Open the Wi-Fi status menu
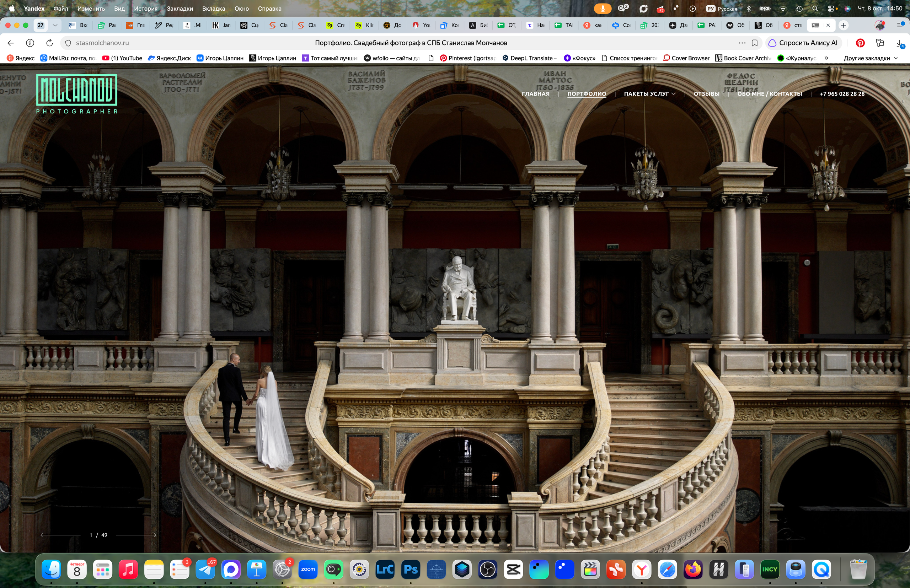 coord(783,9)
